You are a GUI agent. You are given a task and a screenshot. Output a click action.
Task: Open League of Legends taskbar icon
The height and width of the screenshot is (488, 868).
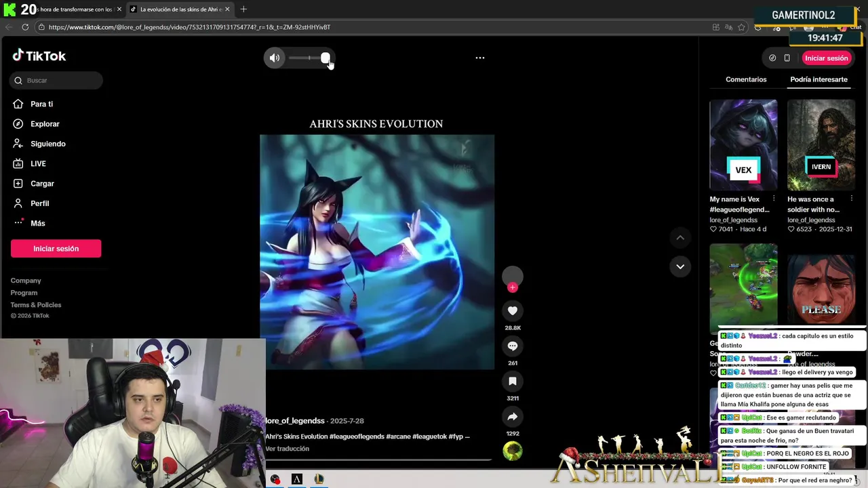tap(319, 479)
